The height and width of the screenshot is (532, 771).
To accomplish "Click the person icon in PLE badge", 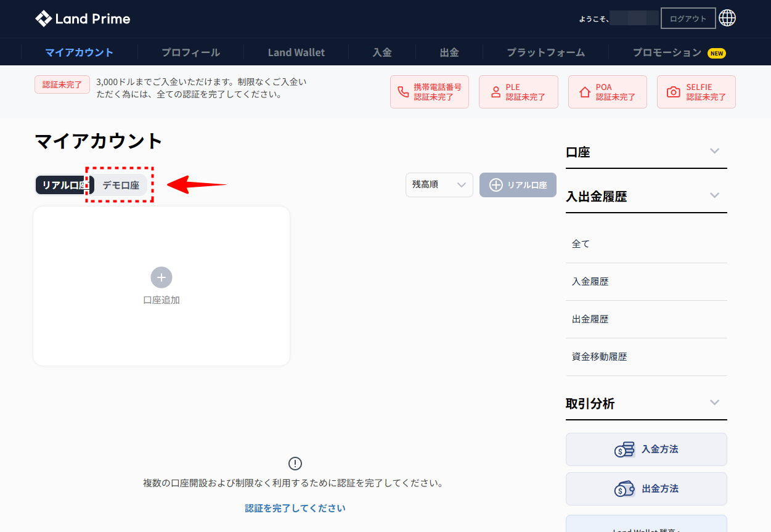I will click(x=496, y=92).
